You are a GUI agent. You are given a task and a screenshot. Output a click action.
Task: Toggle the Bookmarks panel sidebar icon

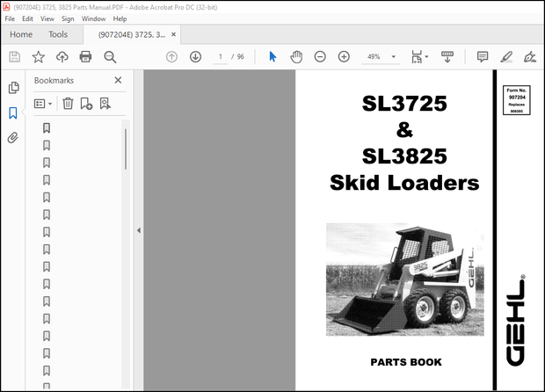13,113
